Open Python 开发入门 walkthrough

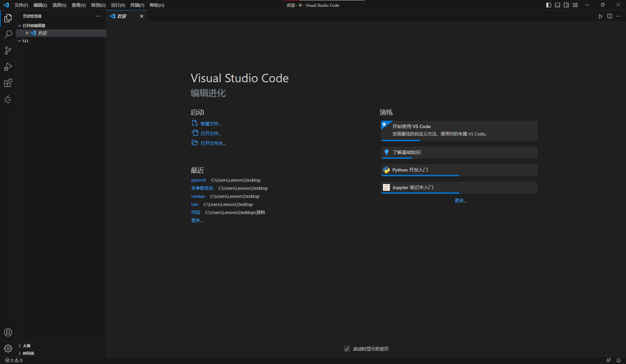(x=459, y=170)
